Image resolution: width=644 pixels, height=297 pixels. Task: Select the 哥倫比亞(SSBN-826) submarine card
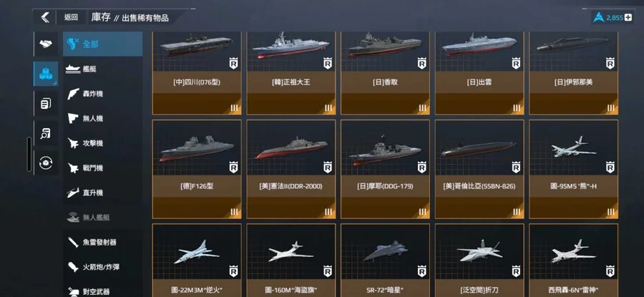pyautogui.click(x=479, y=169)
